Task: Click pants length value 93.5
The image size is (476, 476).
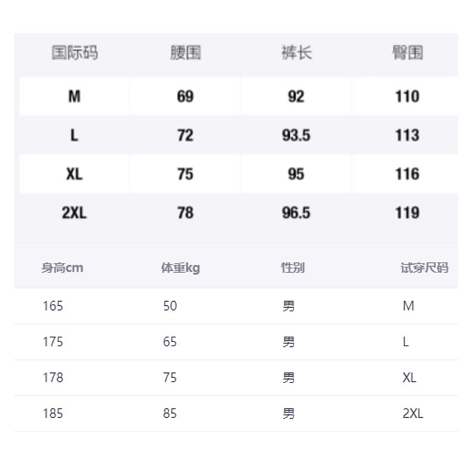Action: (x=296, y=135)
